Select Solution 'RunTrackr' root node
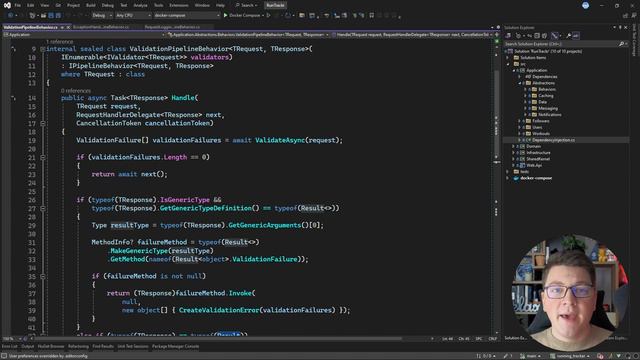 [548, 51]
